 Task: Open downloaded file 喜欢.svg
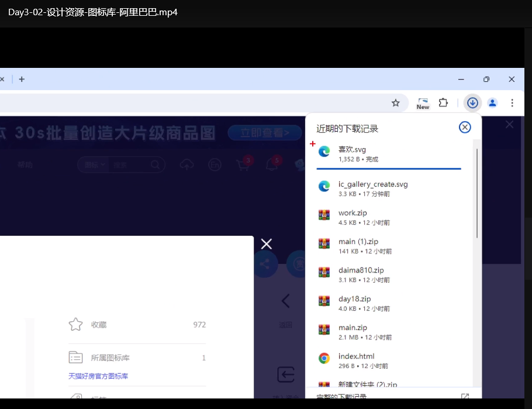pyautogui.click(x=389, y=154)
